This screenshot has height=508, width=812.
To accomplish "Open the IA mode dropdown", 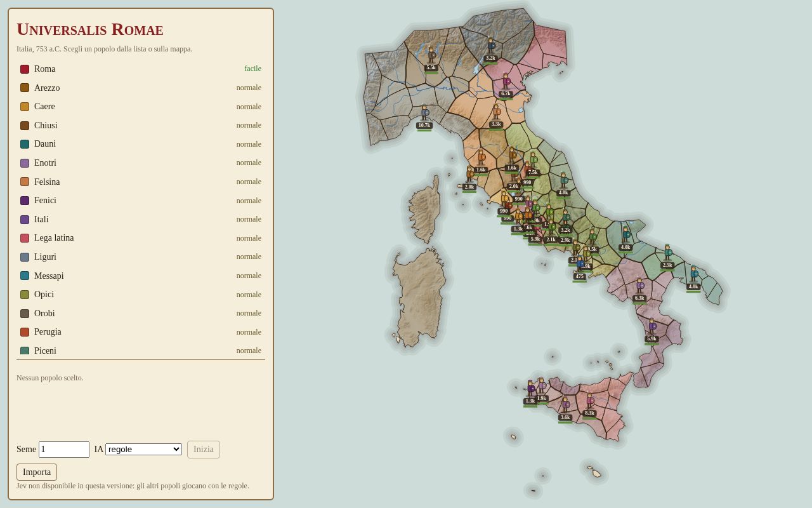I will coord(143,449).
